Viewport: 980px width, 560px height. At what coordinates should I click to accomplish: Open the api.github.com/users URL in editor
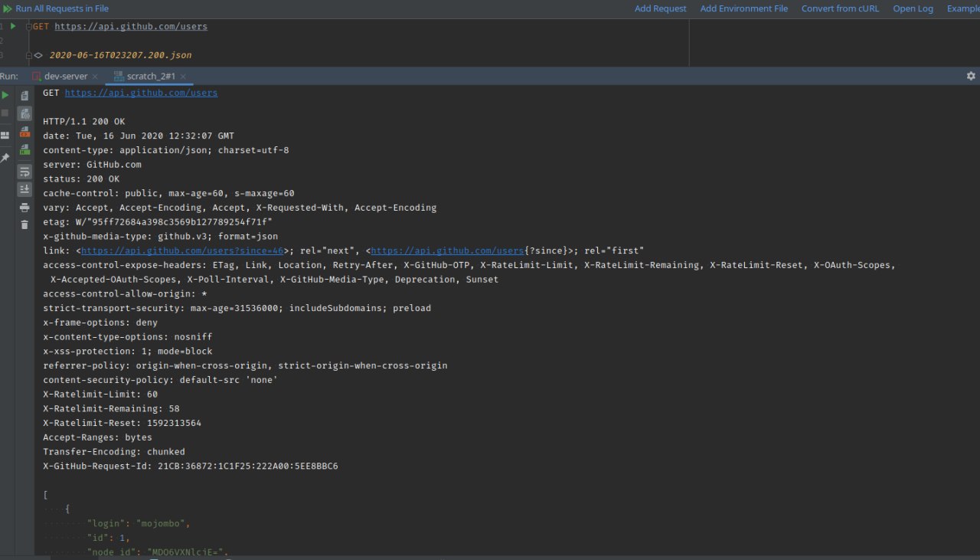[x=131, y=26]
